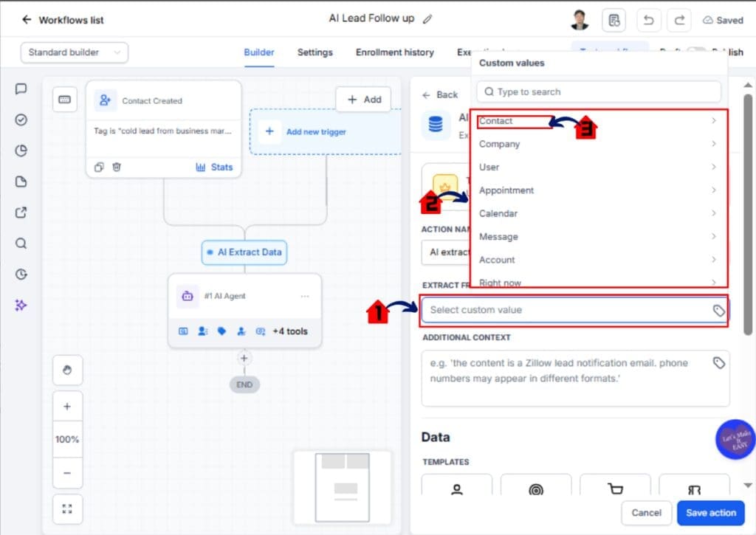Screen dimensions: 756x535
Task: Open the Enrollment history tab
Action: coord(395,52)
